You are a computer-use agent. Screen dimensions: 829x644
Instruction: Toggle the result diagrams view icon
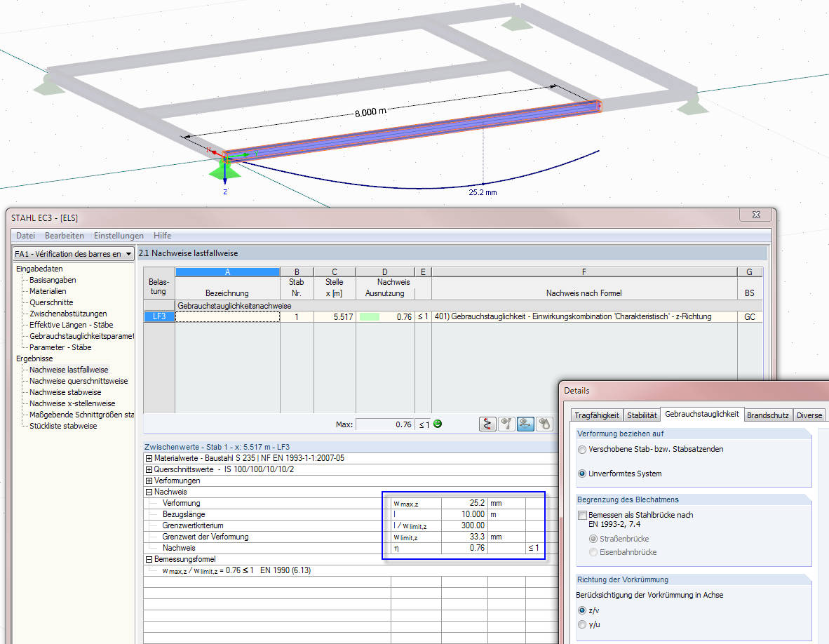coord(506,424)
